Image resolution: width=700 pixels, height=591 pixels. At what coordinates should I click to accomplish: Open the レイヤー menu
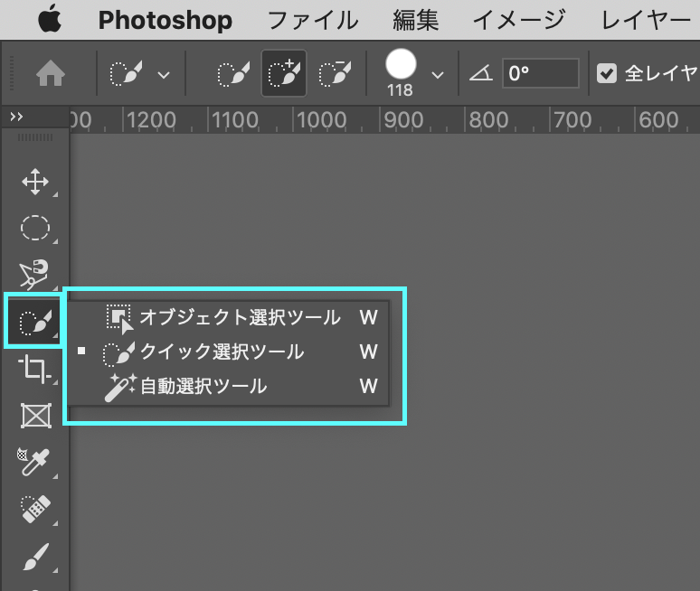tap(646, 20)
